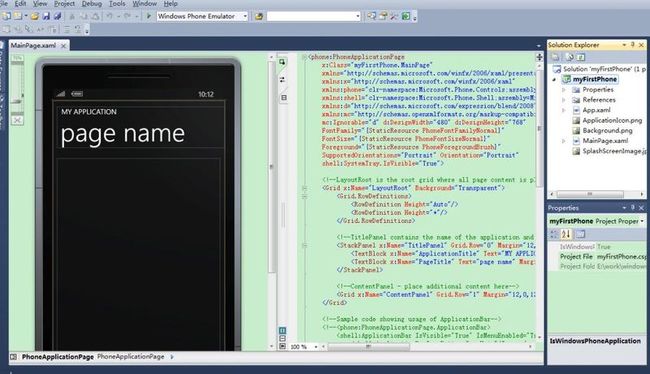This screenshot has width=650, height=374.
Task: Click Solution Explorer's Properties toolbar icon
Action: [x=555, y=57]
